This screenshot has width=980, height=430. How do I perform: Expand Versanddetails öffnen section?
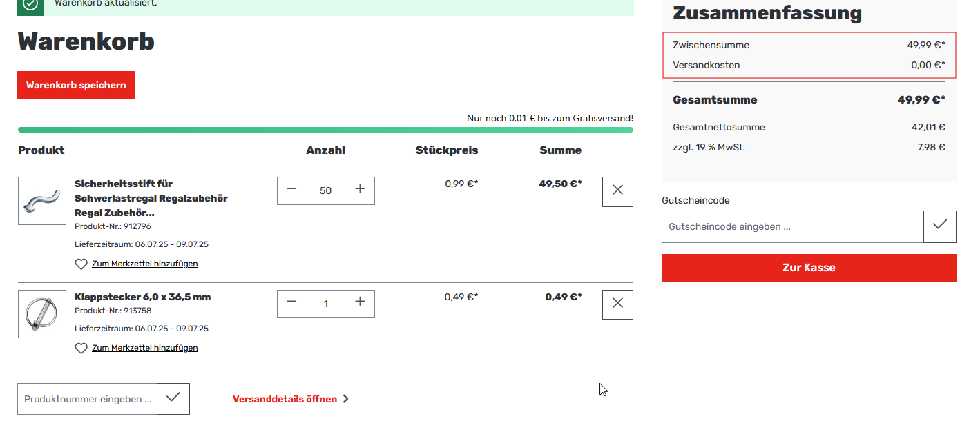point(290,399)
